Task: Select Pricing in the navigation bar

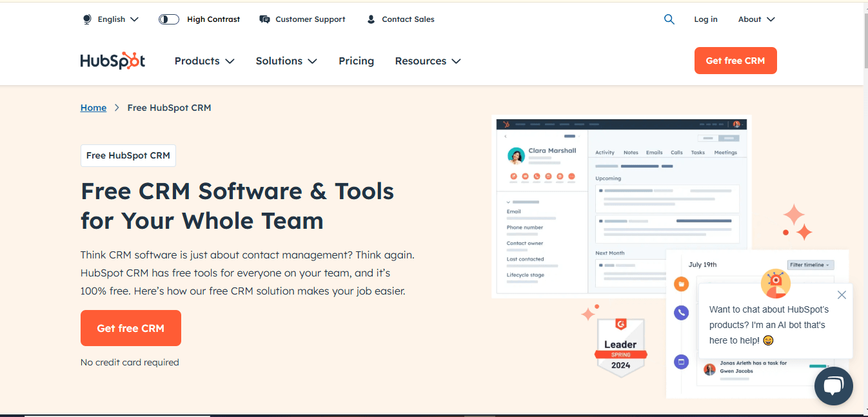Action: (x=356, y=61)
